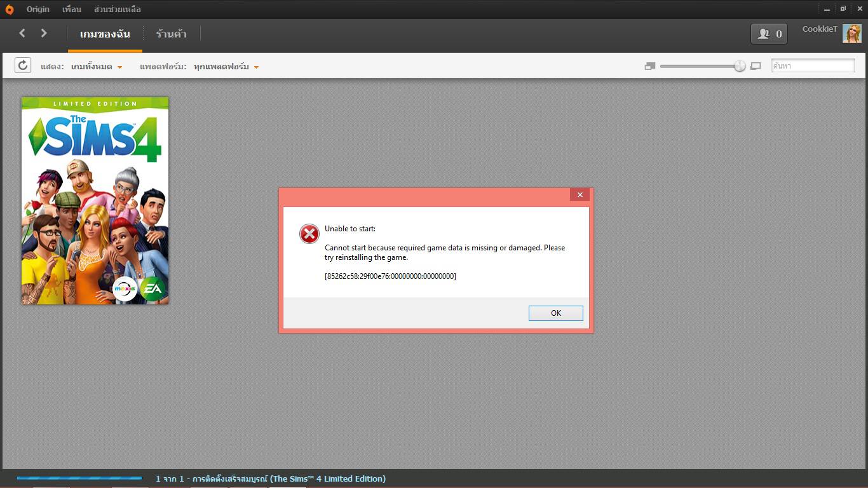868x488 pixels.
Task: Open the friends list button
Action: tap(769, 34)
